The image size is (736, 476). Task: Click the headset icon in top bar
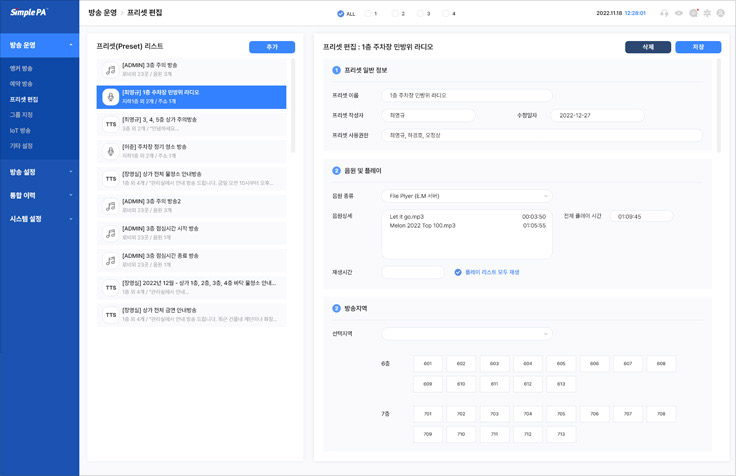[665, 14]
